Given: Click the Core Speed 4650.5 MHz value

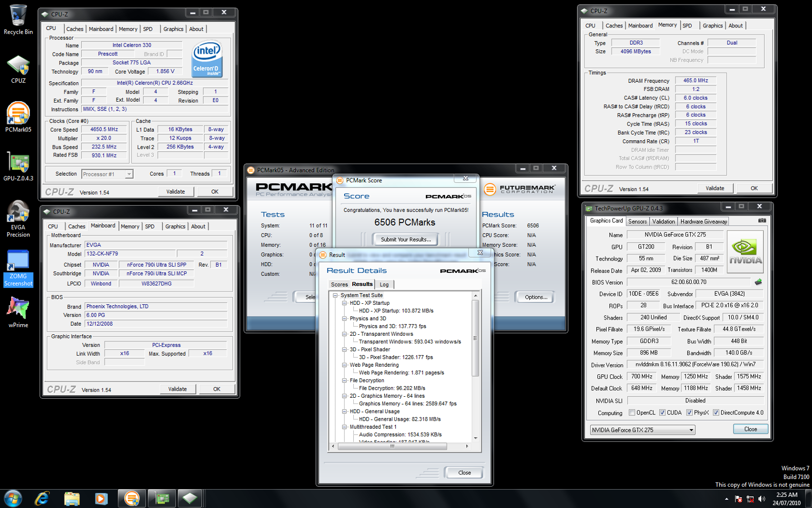Looking at the screenshot, I should [104, 130].
